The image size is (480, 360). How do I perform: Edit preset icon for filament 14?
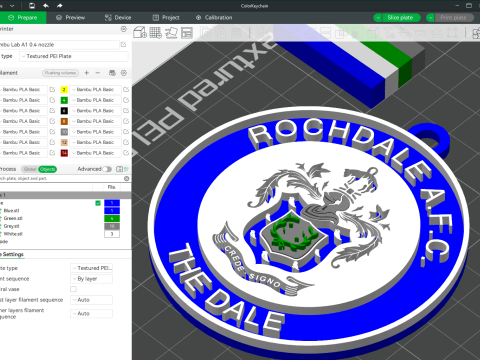pos(126,153)
